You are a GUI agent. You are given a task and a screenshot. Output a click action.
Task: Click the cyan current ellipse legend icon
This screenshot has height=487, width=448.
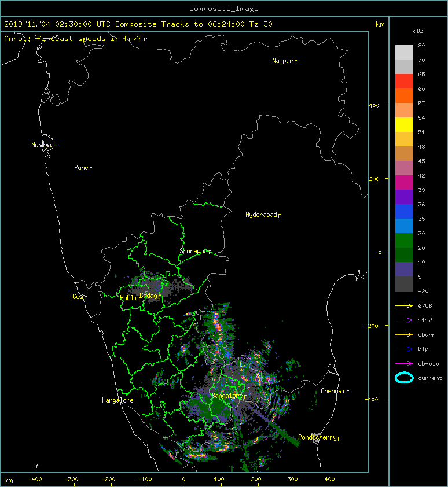404,378
